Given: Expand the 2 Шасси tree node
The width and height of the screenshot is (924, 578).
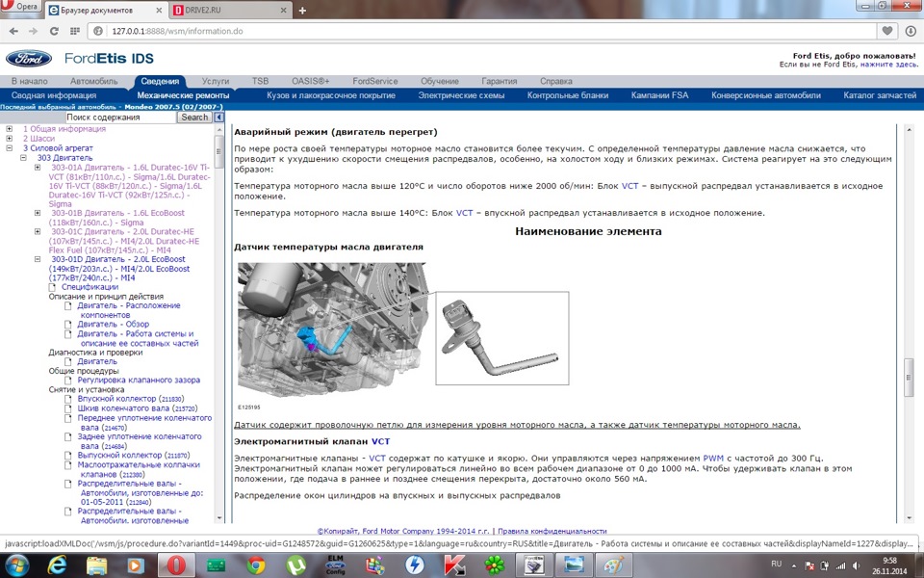Looking at the screenshot, I should (x=10, y=138).
